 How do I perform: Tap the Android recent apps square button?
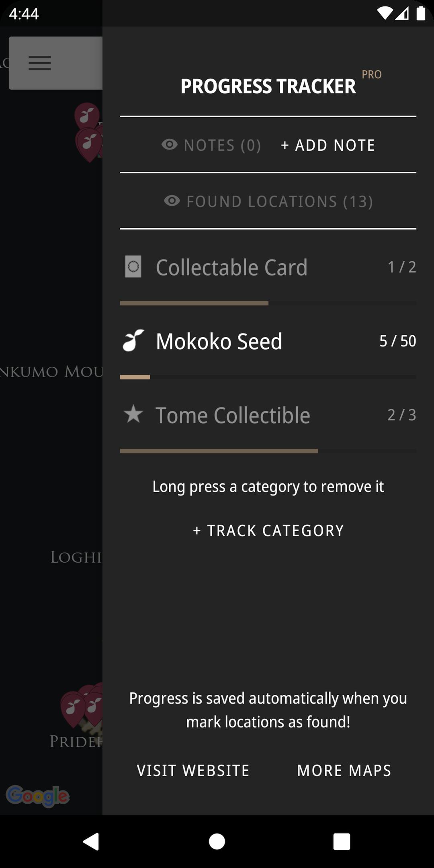(342, 841)
